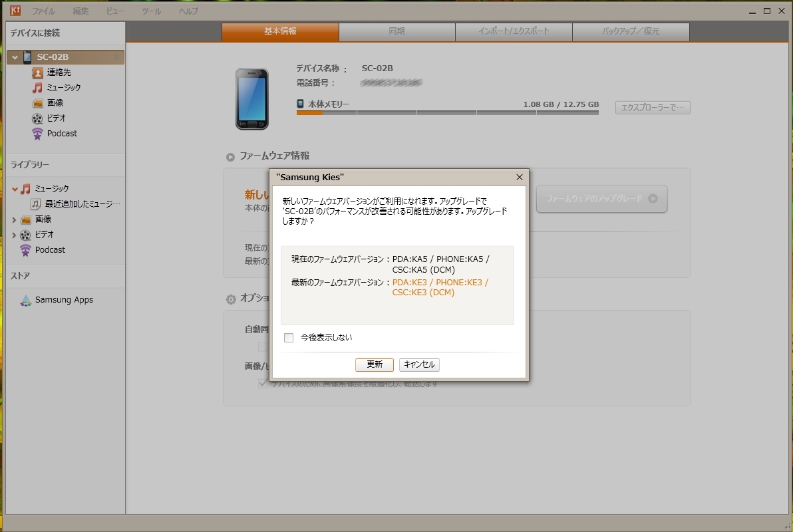Open the Samsung Apps store icon
793x532 pixels.
(26, 301)
